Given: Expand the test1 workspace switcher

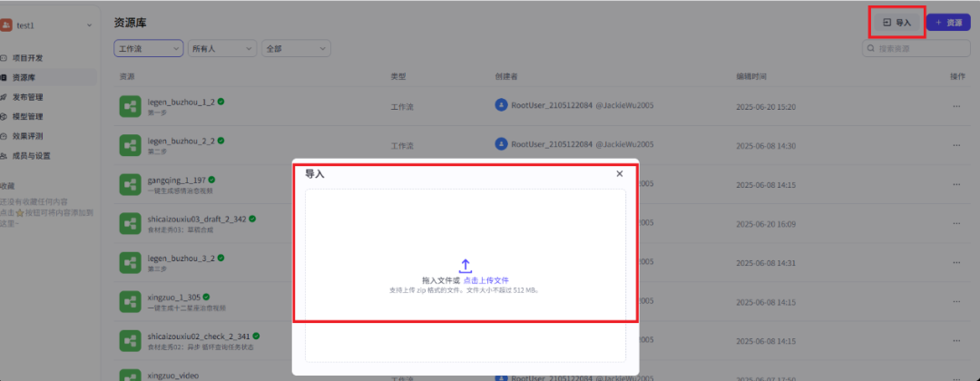Looking at the screenshot, I should pos(89,25).
